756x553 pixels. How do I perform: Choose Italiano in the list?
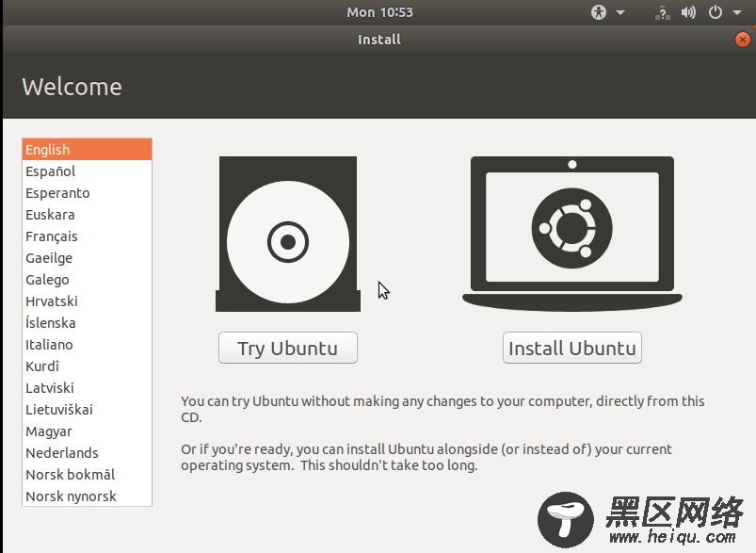87,345
